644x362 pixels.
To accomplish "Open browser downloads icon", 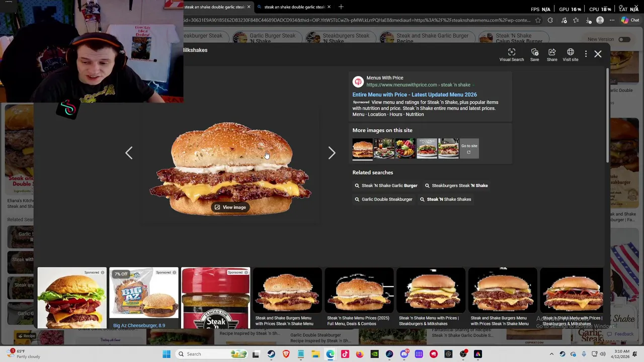I will [x=588, y=20].
